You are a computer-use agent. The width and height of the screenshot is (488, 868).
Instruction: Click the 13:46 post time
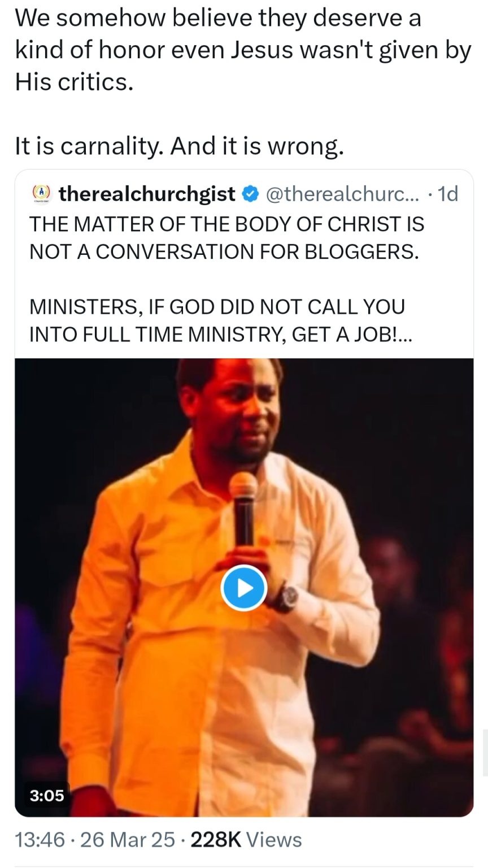coord(40,840)
